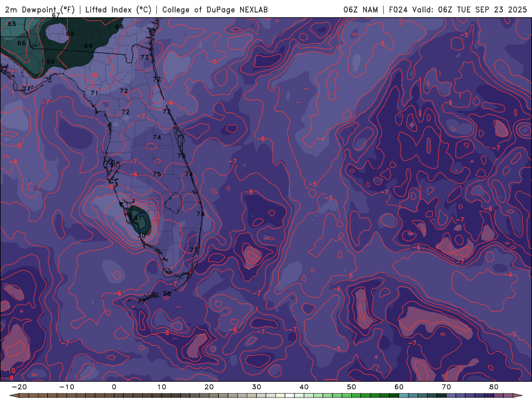
Task: Select the 77 dewpoint label near southeast Florida
Action: (x=194, y=250)
